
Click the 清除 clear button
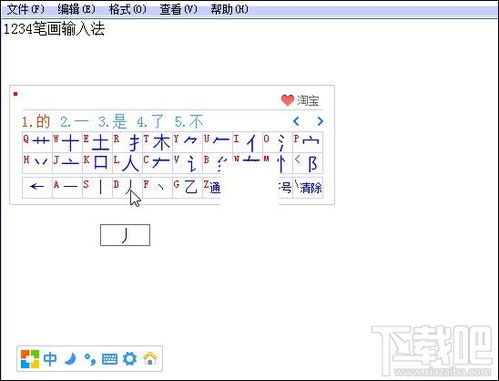[308, 188]
